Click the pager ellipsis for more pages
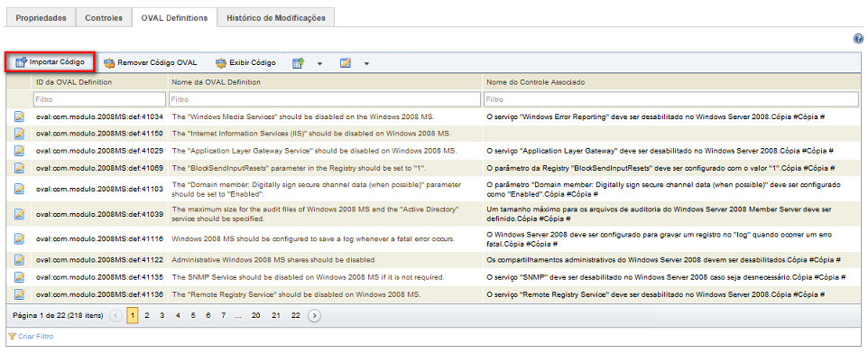Viewport: 868px width, 354px height. (238, 315)
